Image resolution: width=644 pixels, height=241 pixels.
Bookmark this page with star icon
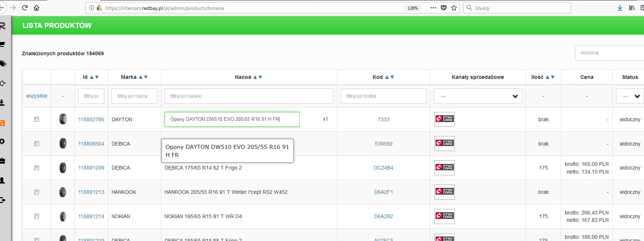[454, 8]
